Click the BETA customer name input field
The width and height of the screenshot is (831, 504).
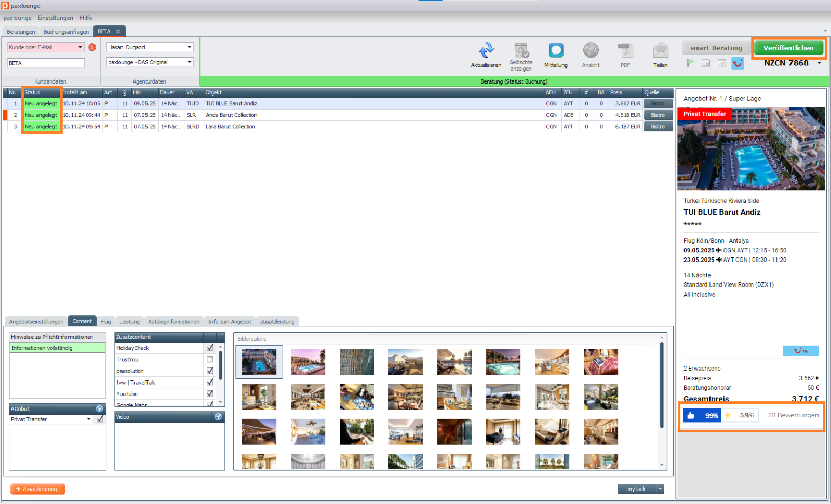click(x=46, y=63)
